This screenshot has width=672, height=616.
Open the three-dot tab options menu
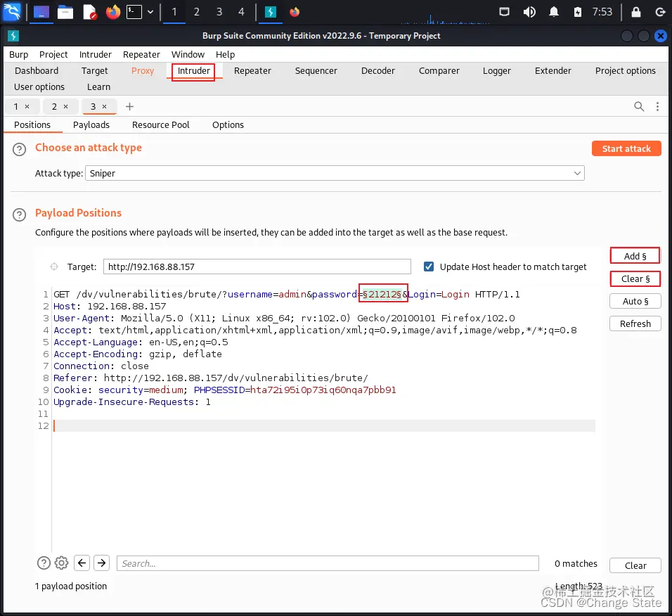click(657, 106)
